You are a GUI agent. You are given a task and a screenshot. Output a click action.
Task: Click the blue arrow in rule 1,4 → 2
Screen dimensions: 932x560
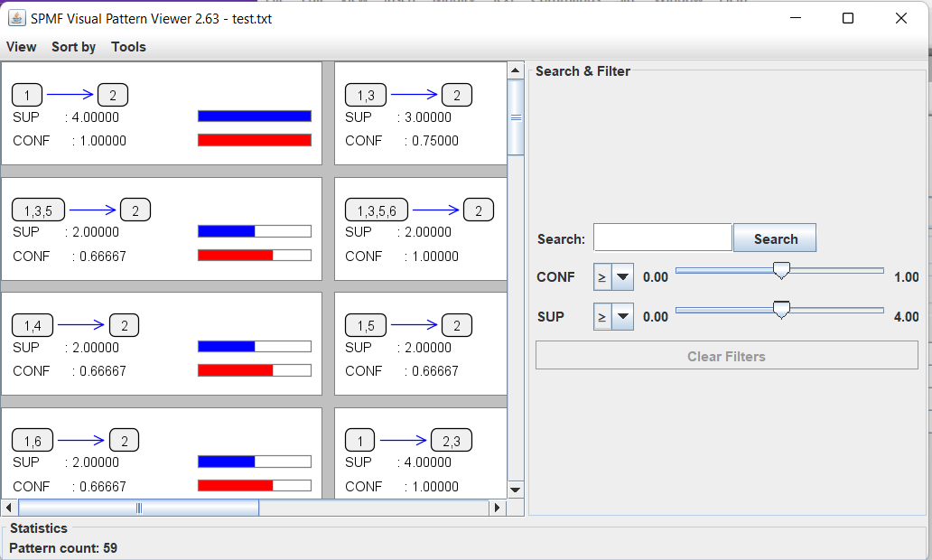pos(81,325)
